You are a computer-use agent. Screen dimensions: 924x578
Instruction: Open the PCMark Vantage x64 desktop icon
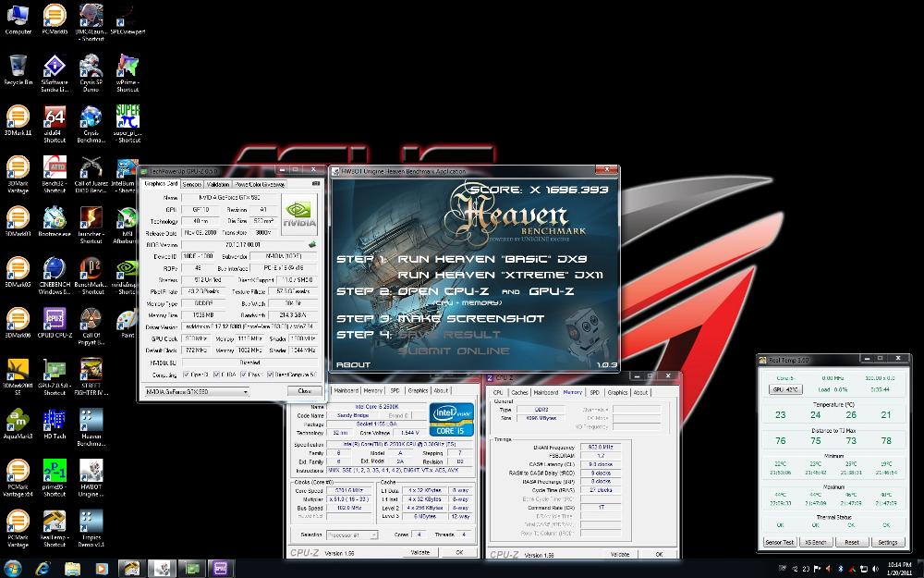pyautogui.click(x=18, y=478)
